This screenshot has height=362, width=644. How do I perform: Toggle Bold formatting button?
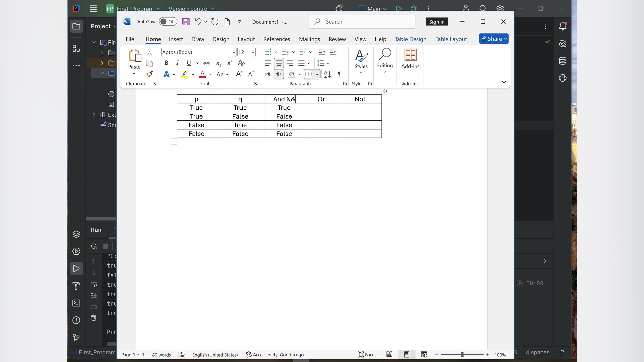167,63
